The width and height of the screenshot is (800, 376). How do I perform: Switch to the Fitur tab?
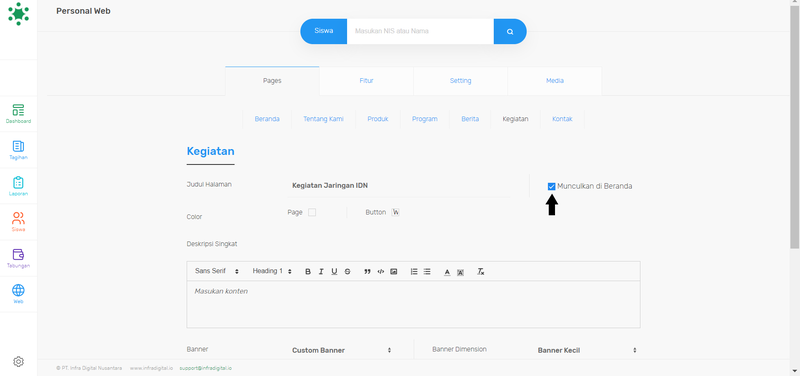[366, 81]
